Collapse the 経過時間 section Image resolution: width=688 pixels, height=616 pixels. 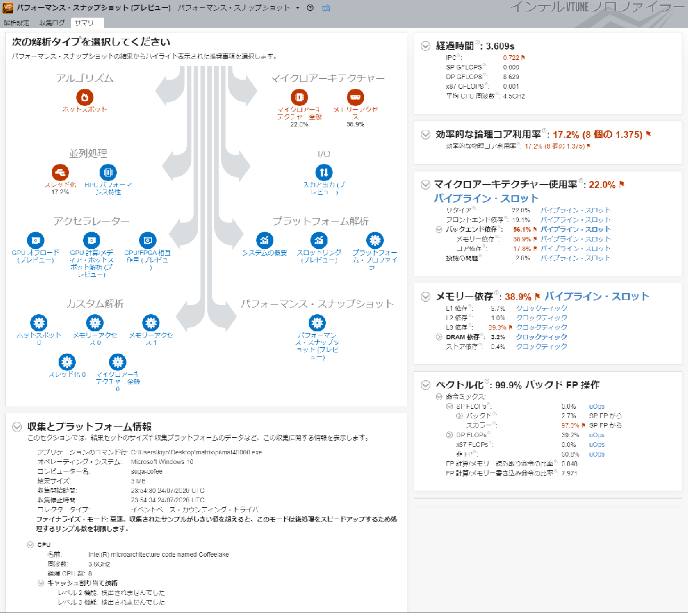(425, 46)
